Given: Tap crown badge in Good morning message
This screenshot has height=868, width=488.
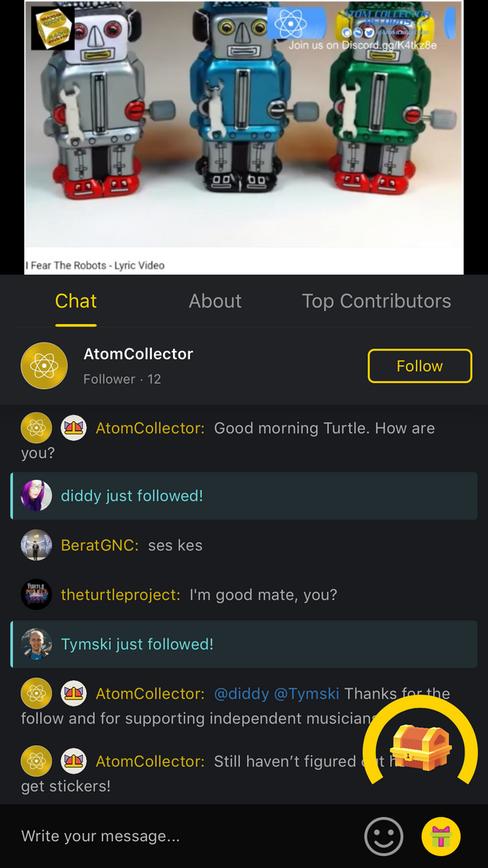Looking at the screenshot, I should coord(74,428).
